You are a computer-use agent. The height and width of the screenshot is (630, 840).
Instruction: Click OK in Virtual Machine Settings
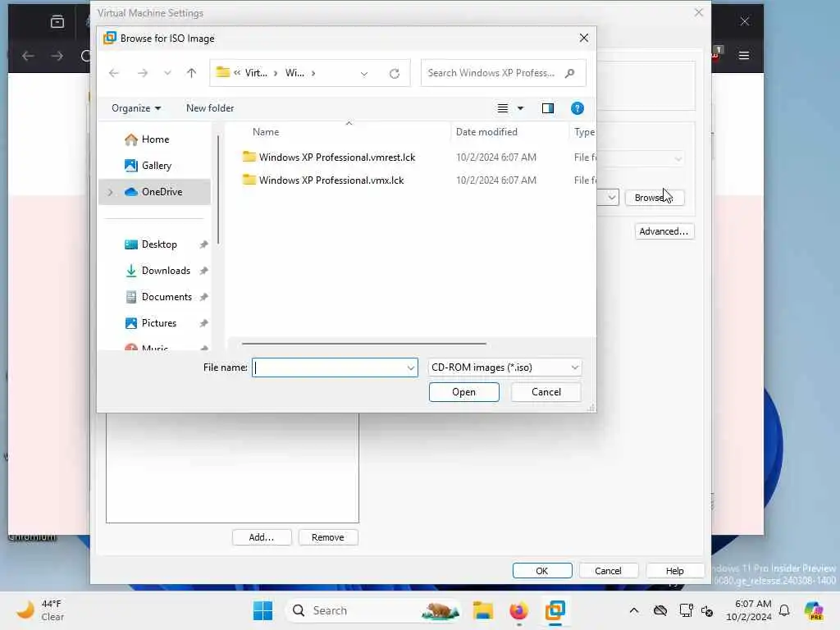click(542, 571)
